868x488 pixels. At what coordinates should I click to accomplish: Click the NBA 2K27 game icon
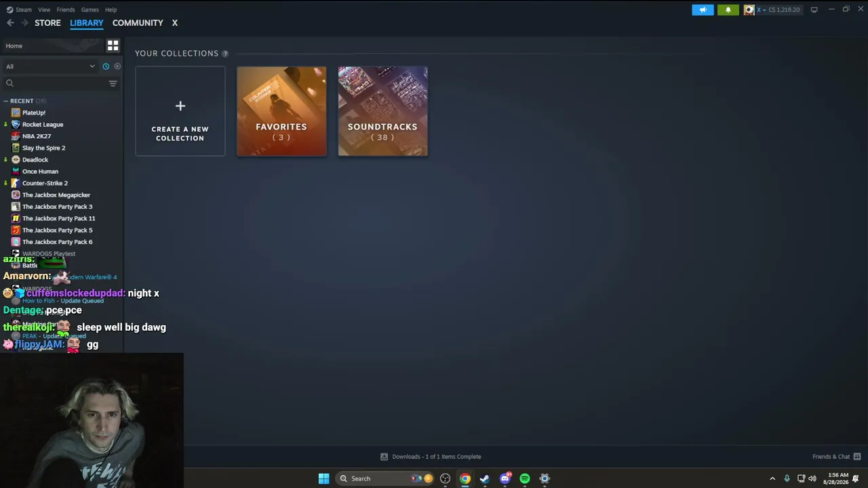coord(16,136)
